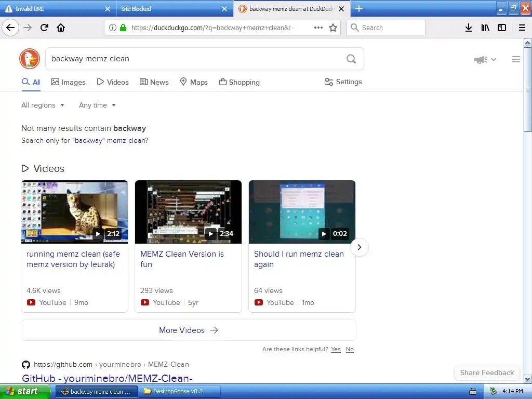Click the backway memz clean taskbar button
This screenshot has width=532, height=399.
pyautogui.click(x=96, y=392)
